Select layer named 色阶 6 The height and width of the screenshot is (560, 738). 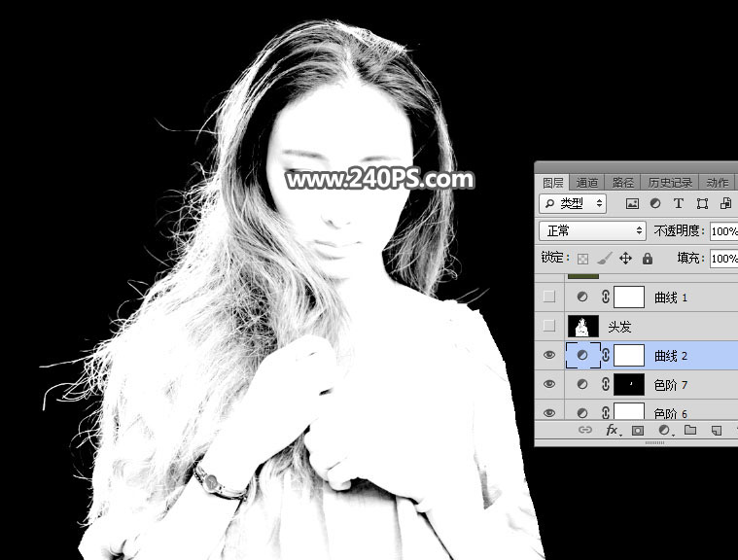(x=671, y=413)
